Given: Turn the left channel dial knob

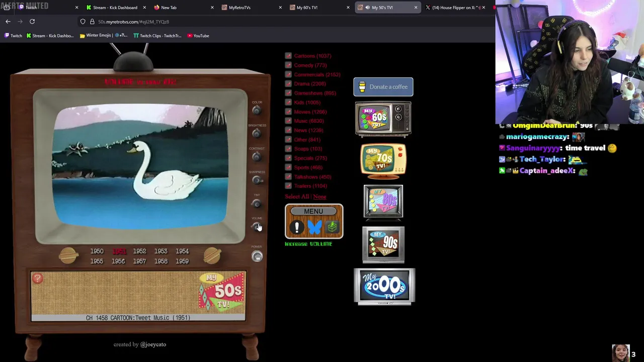Looking at the screenshot, I should [x=68, y=256].
